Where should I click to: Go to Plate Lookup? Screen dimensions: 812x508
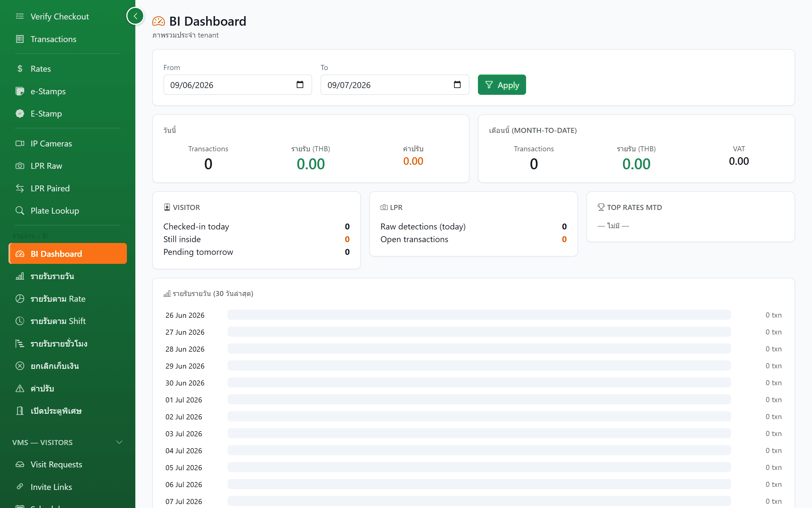[68, 211]
